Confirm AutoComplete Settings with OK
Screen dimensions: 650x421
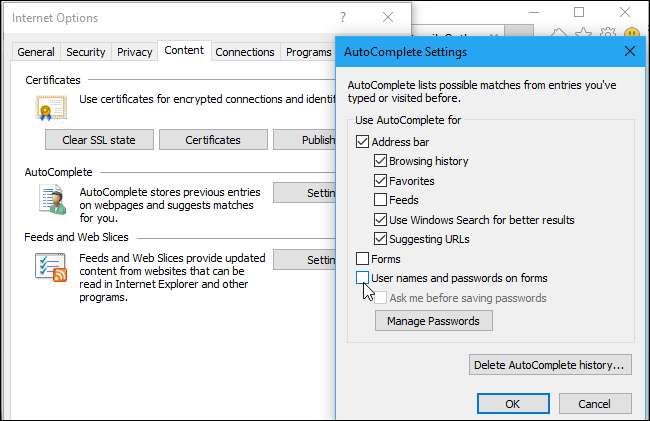coord(512,404)
